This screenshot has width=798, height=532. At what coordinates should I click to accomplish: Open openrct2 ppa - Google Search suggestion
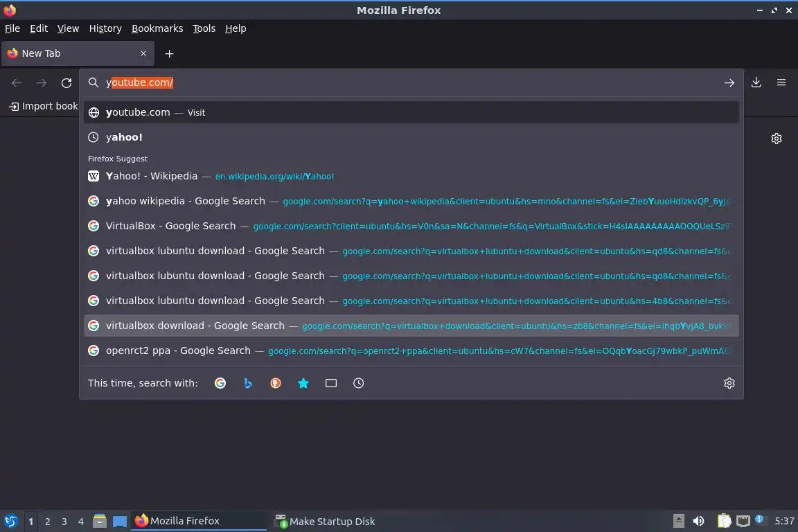click(411, 351)
